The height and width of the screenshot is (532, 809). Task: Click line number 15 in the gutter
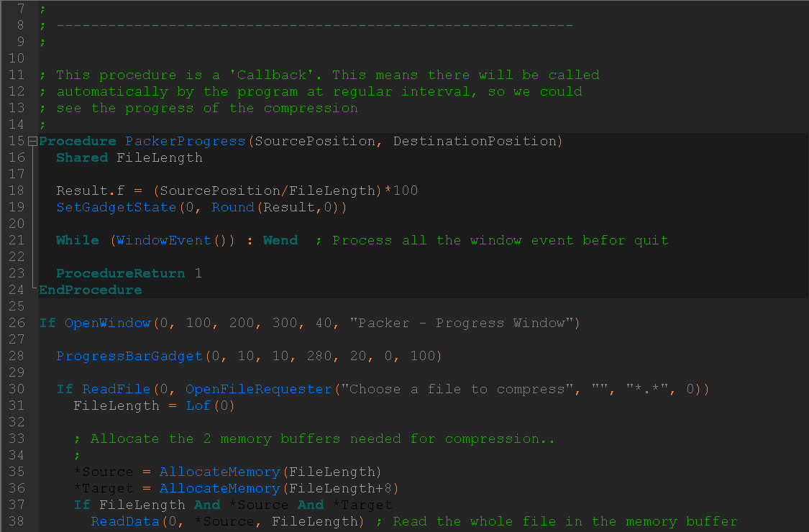(17, 142)
